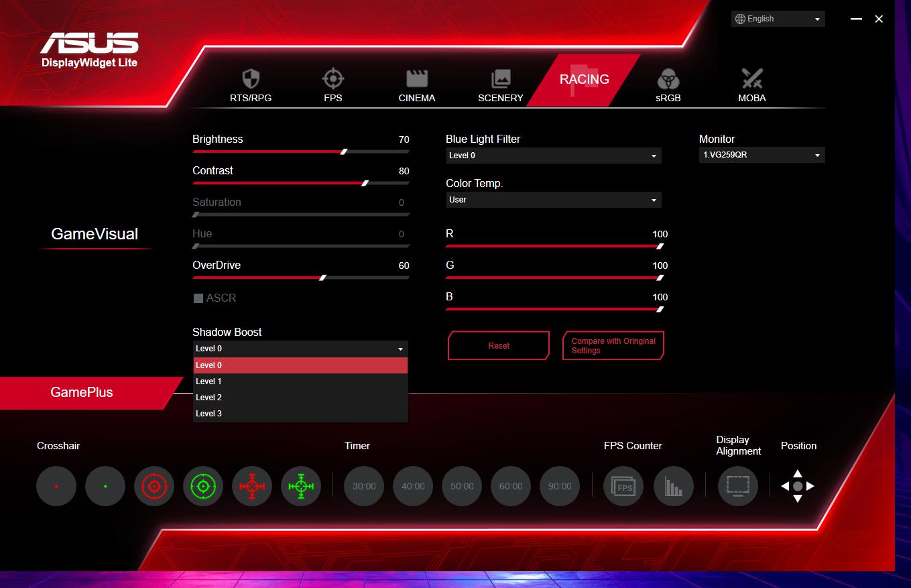Turn on Display Alignment guide

737,486
